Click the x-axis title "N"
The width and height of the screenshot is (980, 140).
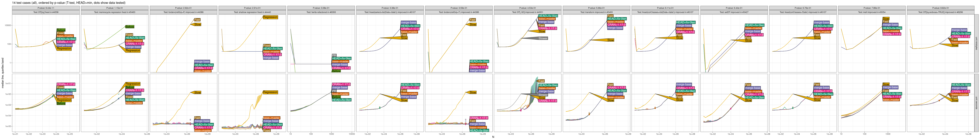[493, 137]
